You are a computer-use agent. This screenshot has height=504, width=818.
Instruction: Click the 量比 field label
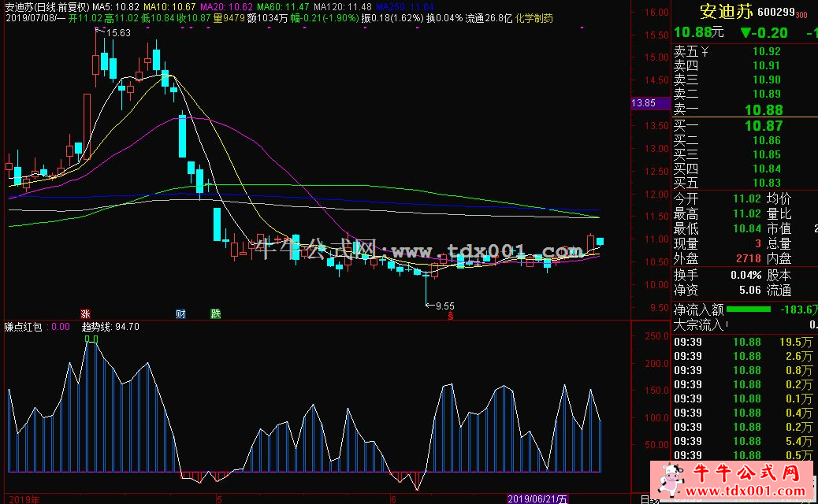(779, 213)
